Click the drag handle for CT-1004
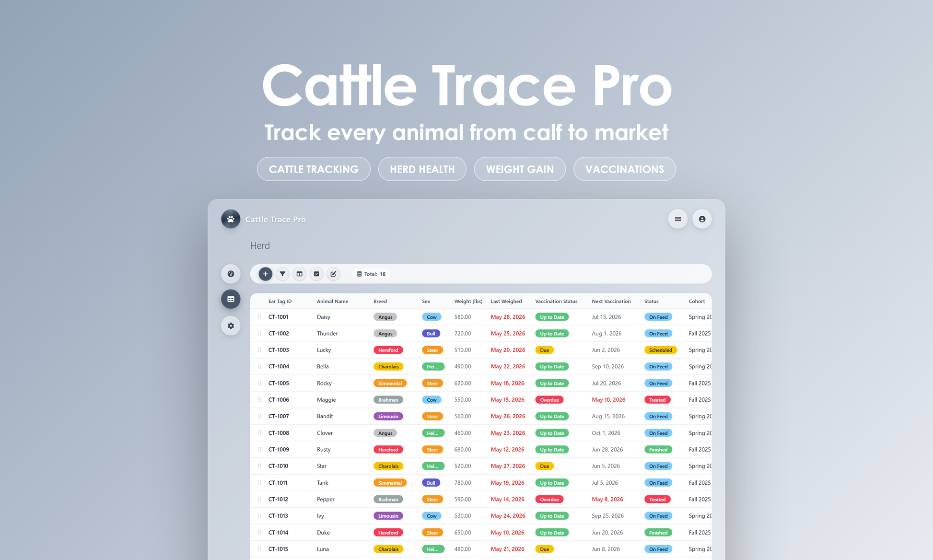This screenshot has height=560, width=933. (259, 366)
